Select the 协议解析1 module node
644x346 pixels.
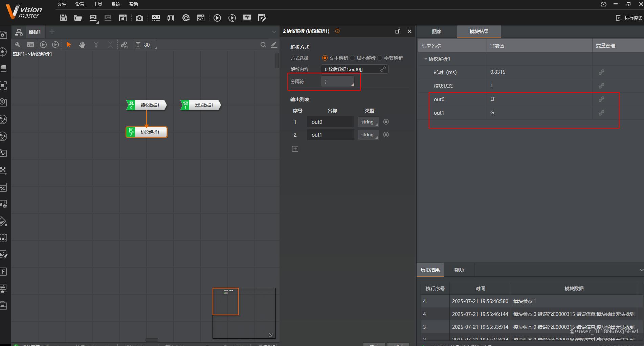tap(147, 132)
